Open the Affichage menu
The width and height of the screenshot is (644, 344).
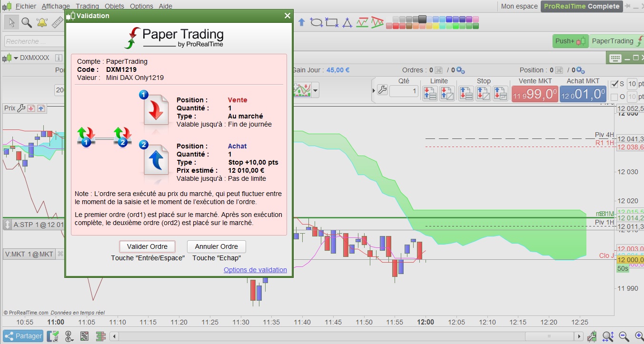56,6
